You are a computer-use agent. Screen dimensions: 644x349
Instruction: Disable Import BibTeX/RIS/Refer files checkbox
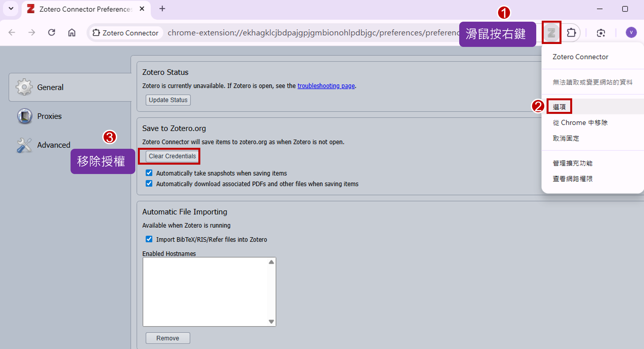point(149,239)
